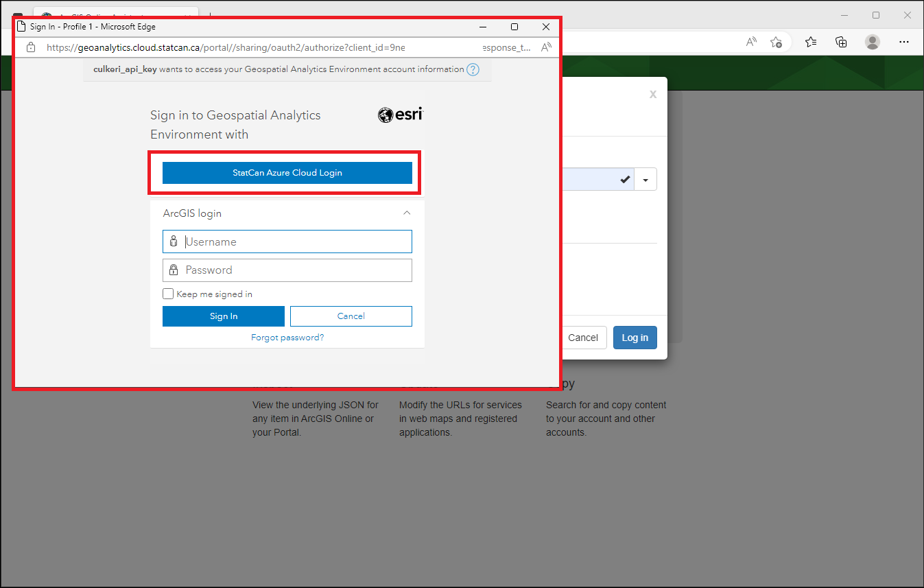Viewport: 924px width, 588px height.
Task: Click Cancel in the background dialog
Action: (x=583, y=338)
